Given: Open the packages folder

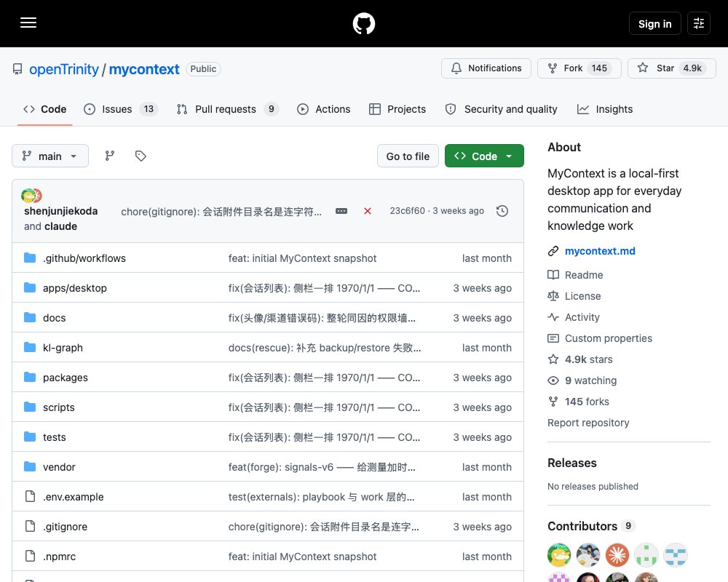Looking at the screenshot, I should (66, 378).
